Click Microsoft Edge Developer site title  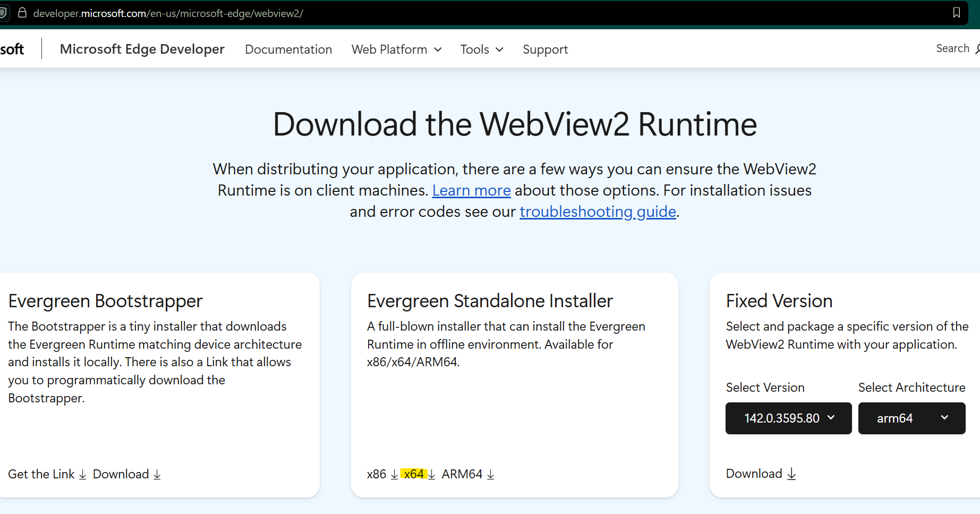[x=142, y=49]
